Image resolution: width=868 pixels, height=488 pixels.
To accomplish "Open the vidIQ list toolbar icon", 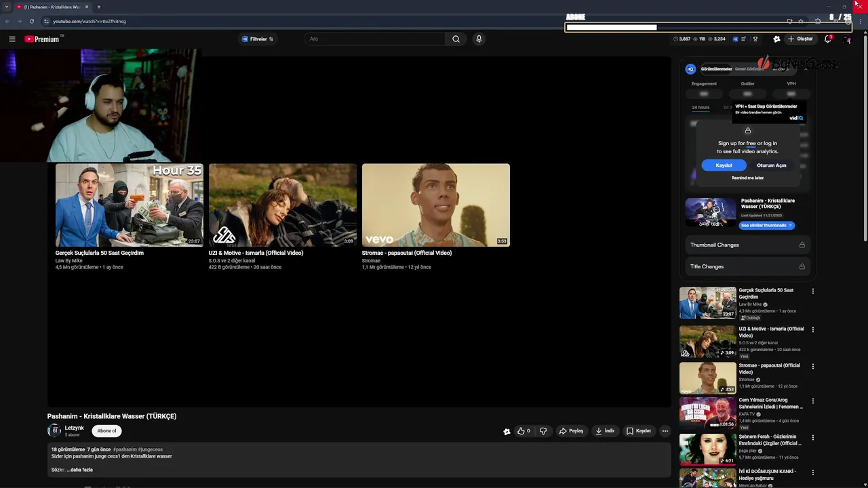I will pyautogui.click(x=744, y=39).
